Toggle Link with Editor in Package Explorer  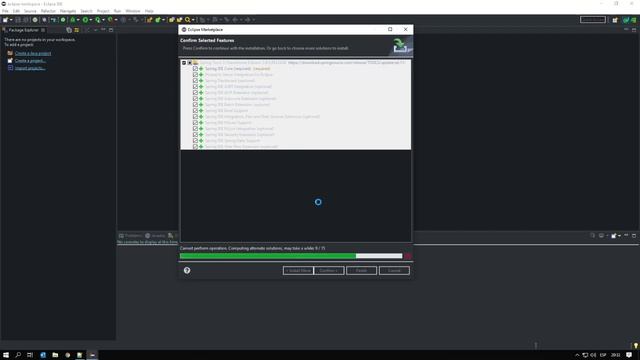point(77,30)
